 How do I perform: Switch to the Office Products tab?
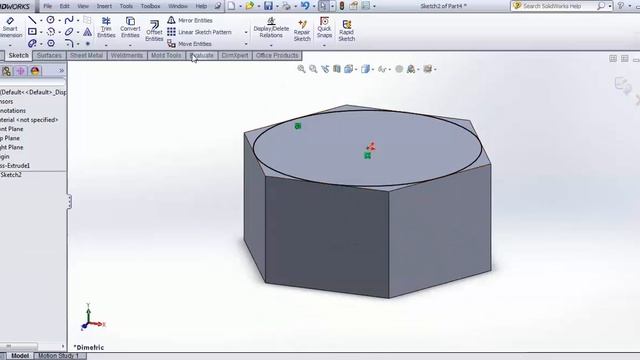277,56
